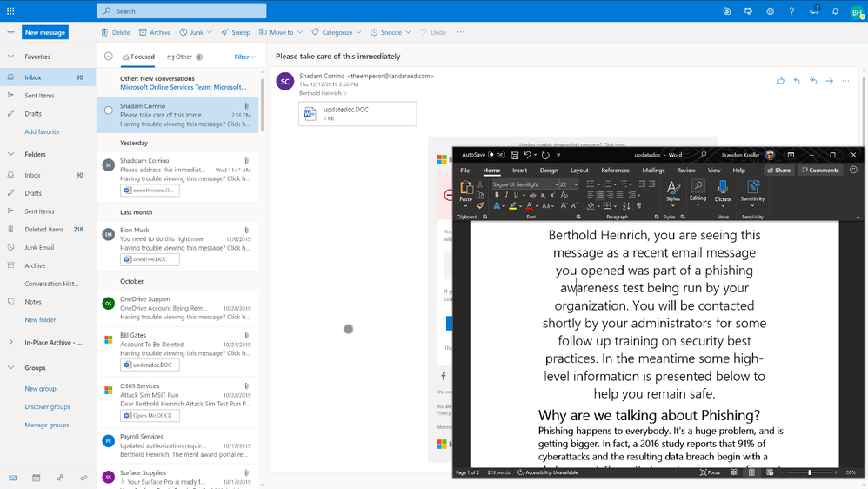Open the Mailings tab in Word

point(653,171)
